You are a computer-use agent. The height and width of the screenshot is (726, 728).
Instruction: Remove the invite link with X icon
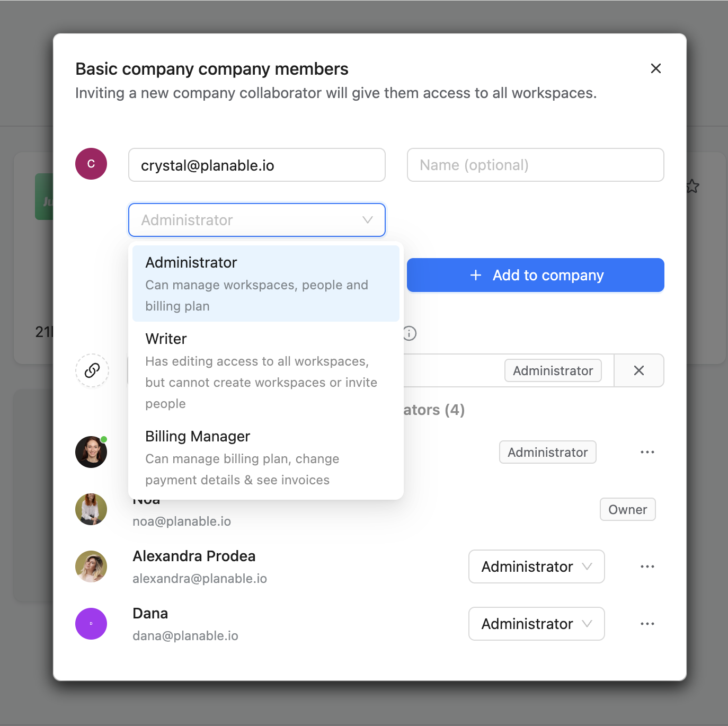pyautogui.click(x=639, y=370)
